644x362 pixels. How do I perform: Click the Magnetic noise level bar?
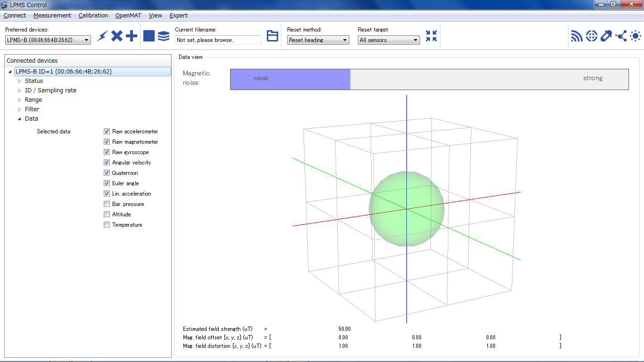point(429,79)
